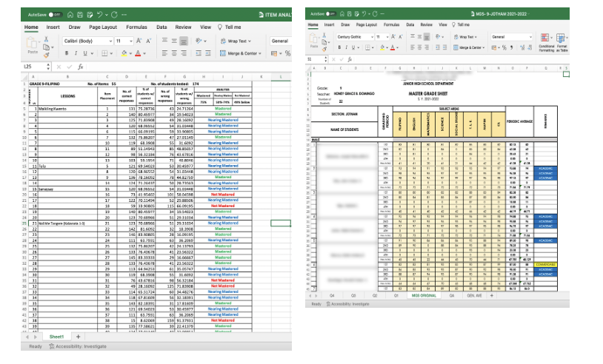Viewport: 603px width, 364px height.
Task: Apply the yellow fill color in MGS-9-JOTHAM ribbon
Action: coord(382,47)
